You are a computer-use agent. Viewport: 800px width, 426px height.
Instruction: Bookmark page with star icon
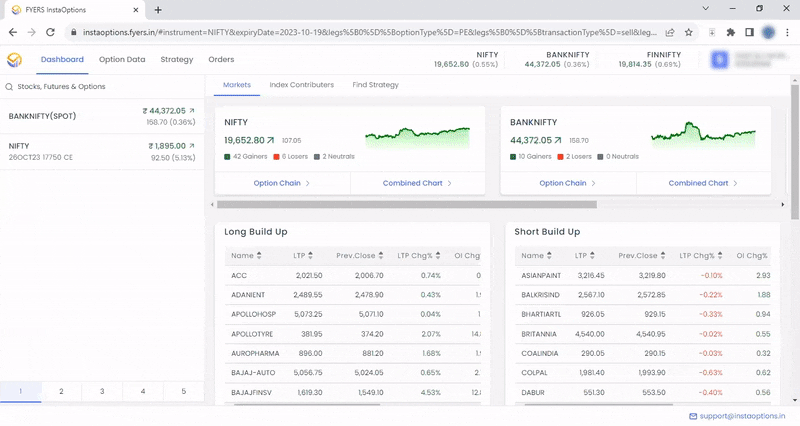point(689,32)
